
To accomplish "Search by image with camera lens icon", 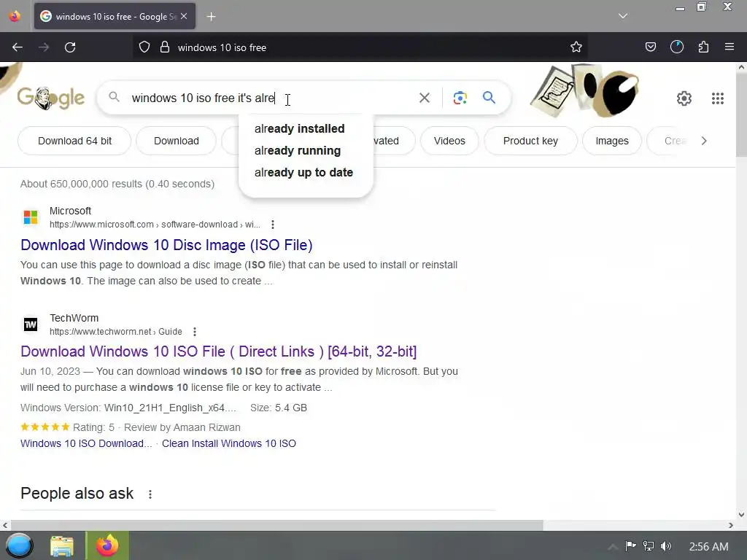I will coord(460,98).
